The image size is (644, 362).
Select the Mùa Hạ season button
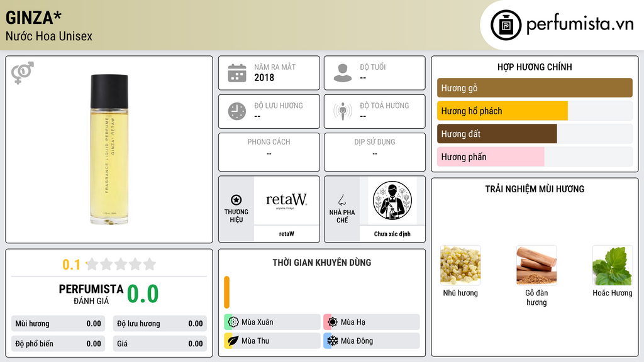(372, 322)
